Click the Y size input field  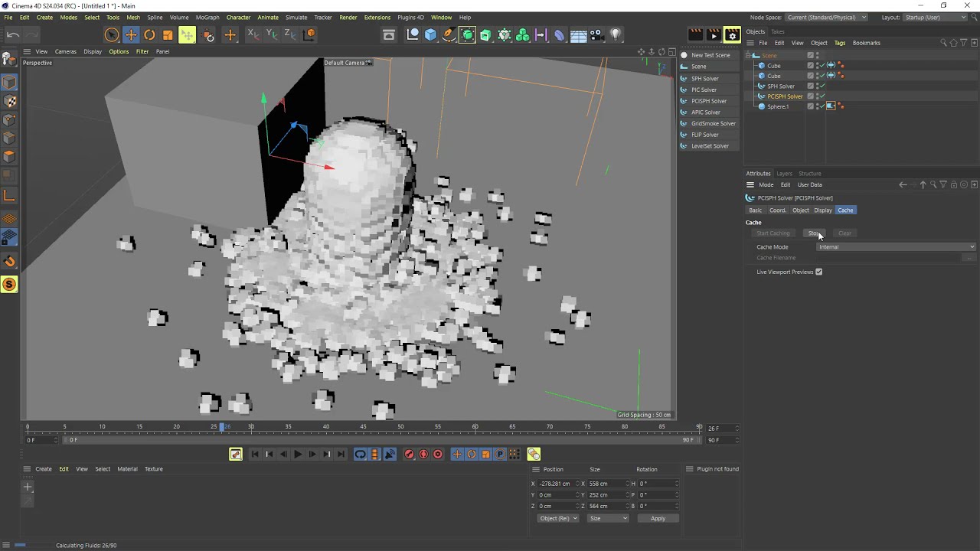608,495
